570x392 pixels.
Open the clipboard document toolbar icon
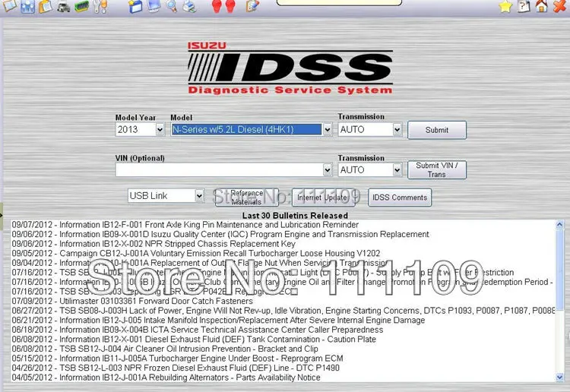pyautogui.click(x=45, y=6)
